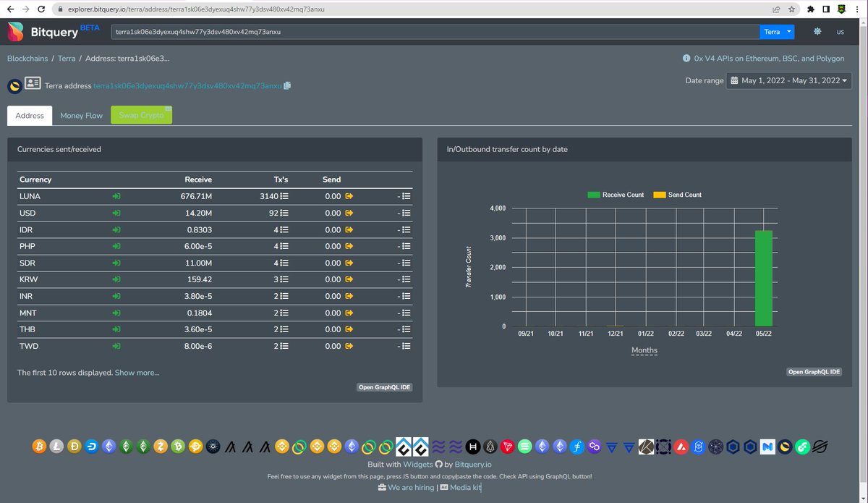Open LUNA receive transfers arrow icon
868x503 pixels.
coord(116,196)
